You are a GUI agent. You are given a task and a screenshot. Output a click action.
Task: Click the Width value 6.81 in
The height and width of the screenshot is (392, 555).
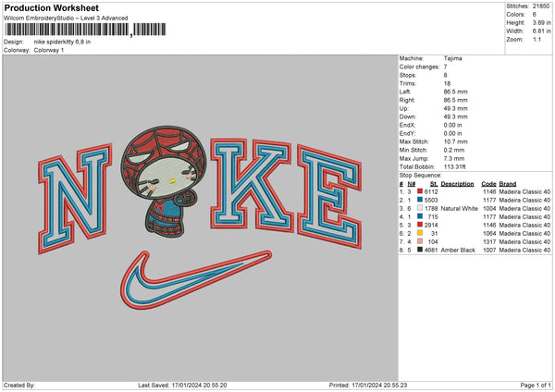tap(541, 31)
